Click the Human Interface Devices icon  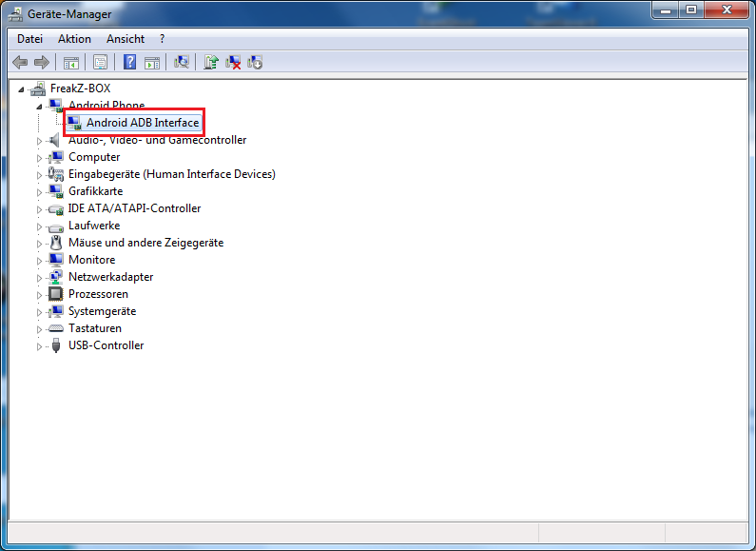[x=56, y=174]
